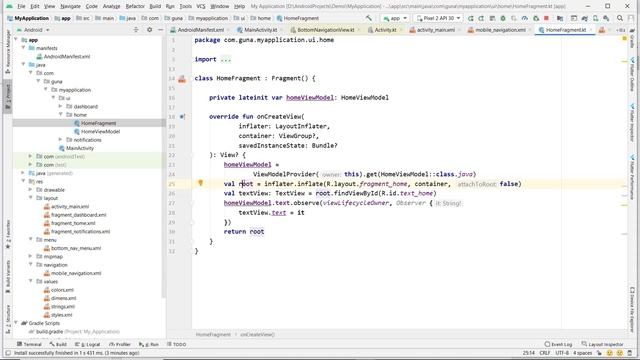The image size is (640, 360).
Task: Switch to BottomNavigationView.kt tab
Action: tap(325, 30)
